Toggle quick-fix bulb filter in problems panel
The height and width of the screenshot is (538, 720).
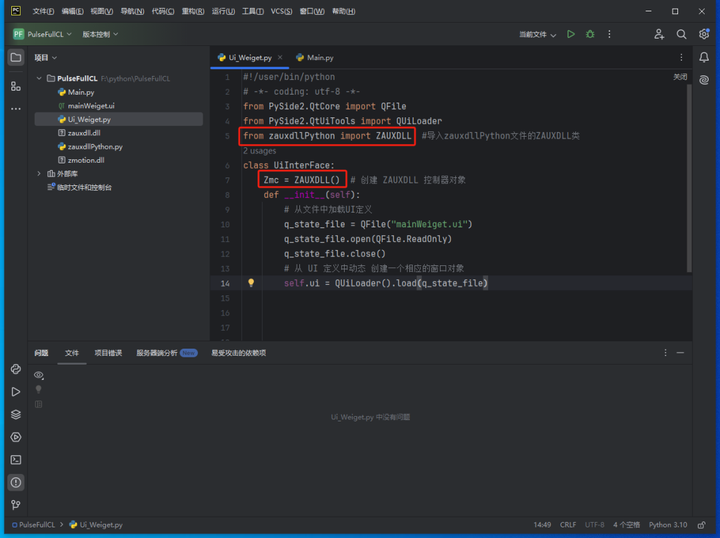(x=39, y=390)
